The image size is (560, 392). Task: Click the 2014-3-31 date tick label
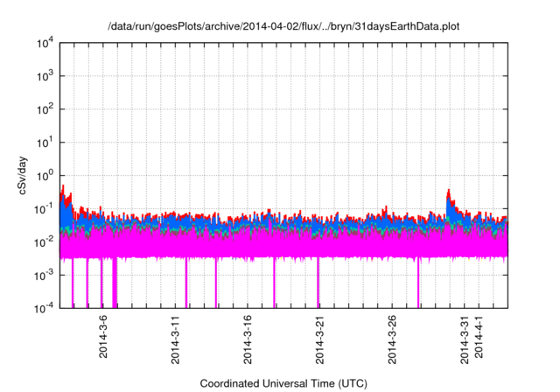tap(464, 339)
